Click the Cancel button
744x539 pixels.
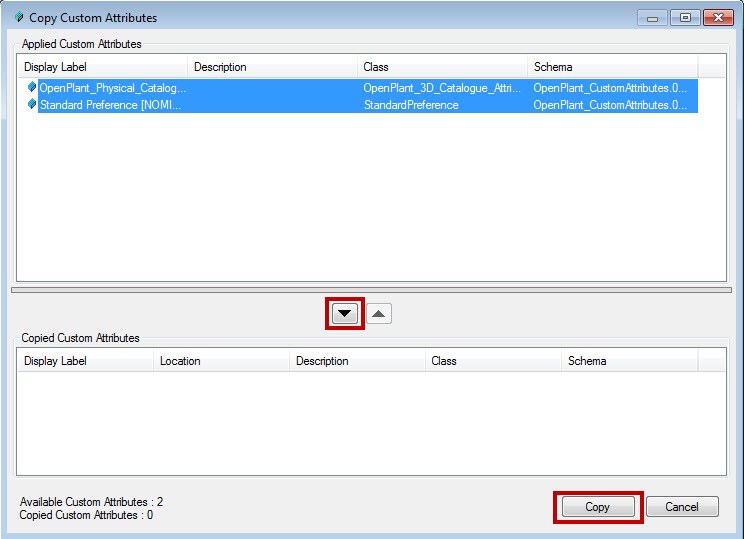click(x=682, y=507)
